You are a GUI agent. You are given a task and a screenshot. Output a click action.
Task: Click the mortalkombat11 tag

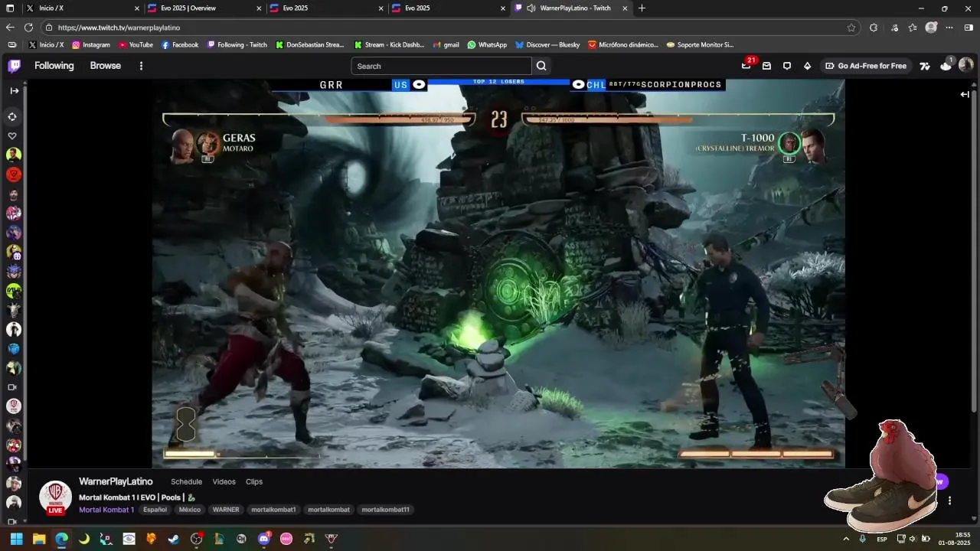386,510
